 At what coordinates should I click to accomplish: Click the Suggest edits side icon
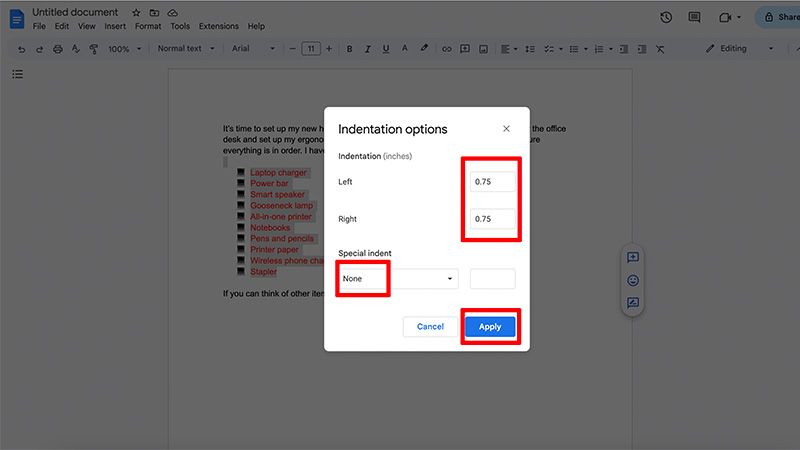click(633, 303)
